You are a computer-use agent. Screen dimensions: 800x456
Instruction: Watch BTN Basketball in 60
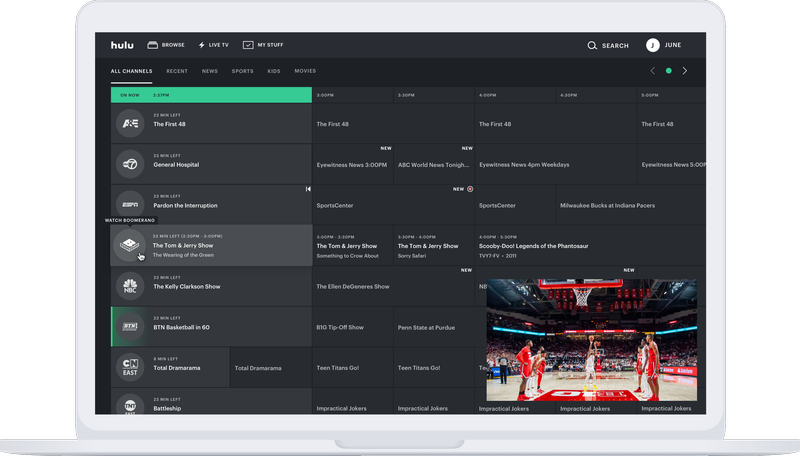point(211,326)
